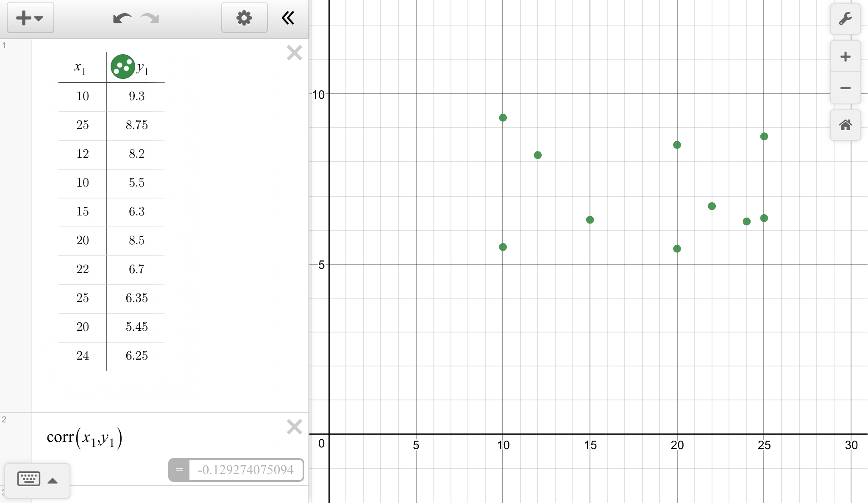Zoom out on the graph
Viewport: 868px width, 503px height.
pos(845,88)
